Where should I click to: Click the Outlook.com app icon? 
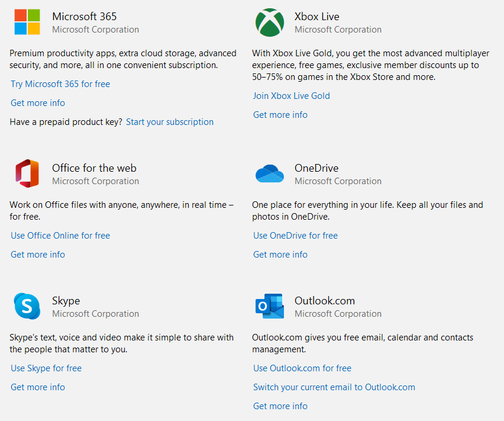coord(270,306)
